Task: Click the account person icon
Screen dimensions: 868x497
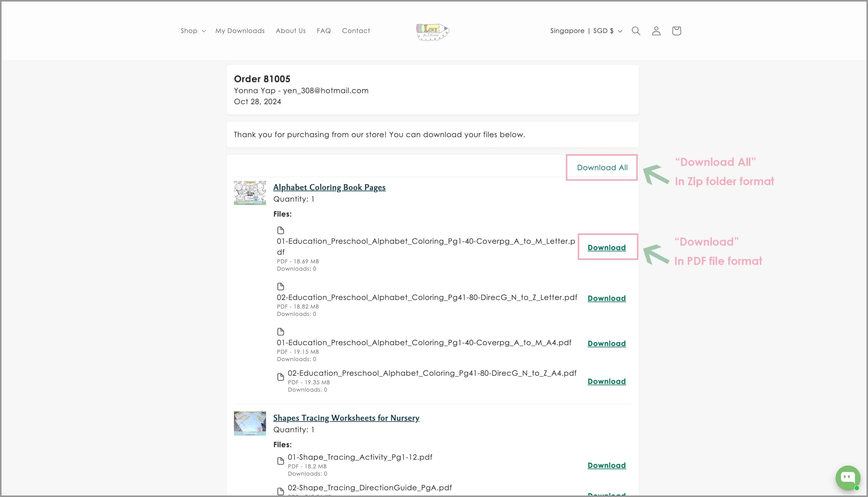Action: (x=656, y=31)
